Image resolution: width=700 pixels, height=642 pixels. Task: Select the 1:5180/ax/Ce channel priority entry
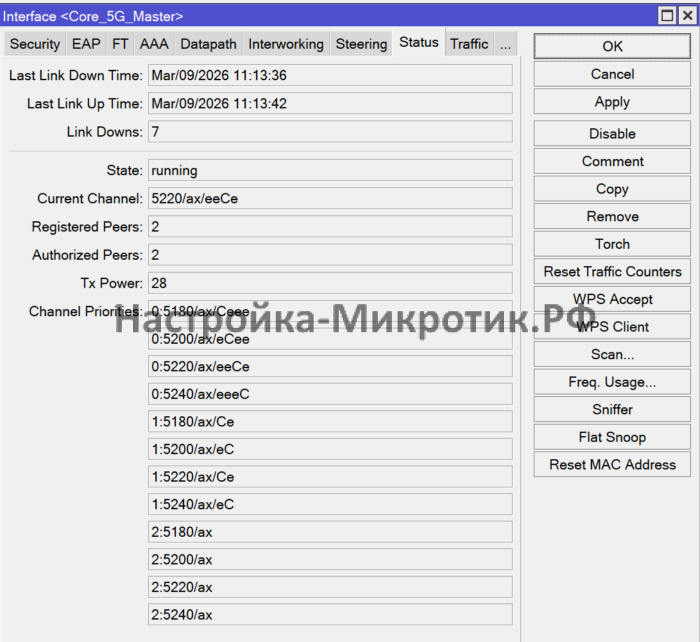point(330,422)
